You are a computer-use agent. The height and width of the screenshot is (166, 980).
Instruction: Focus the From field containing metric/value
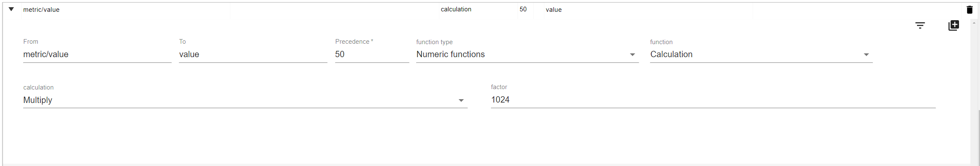(97, 54)
